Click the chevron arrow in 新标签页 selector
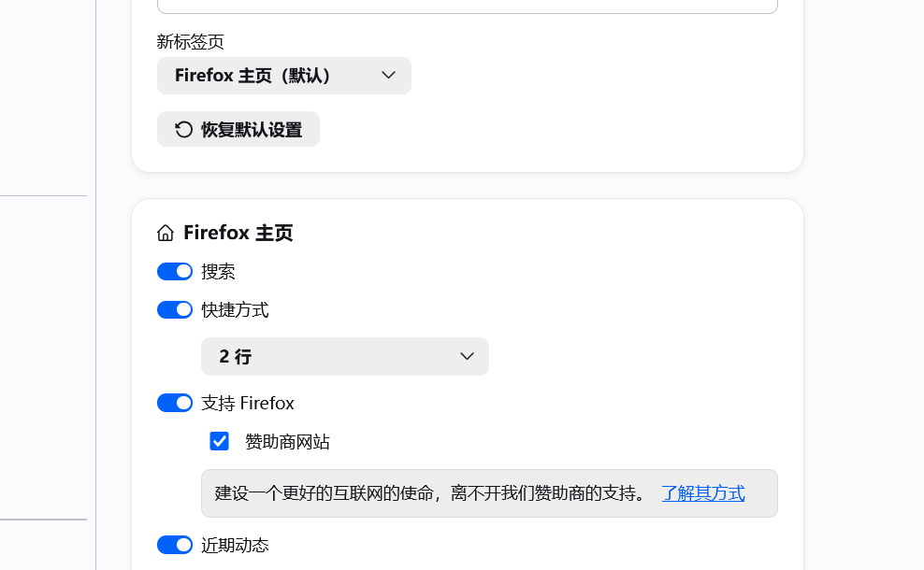Image resolution: width=924 pixels, height=570 pixels. [388, 76]
